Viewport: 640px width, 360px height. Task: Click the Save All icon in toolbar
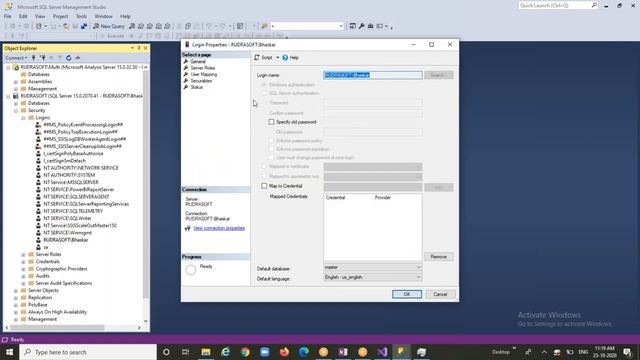tap(84, 26)
